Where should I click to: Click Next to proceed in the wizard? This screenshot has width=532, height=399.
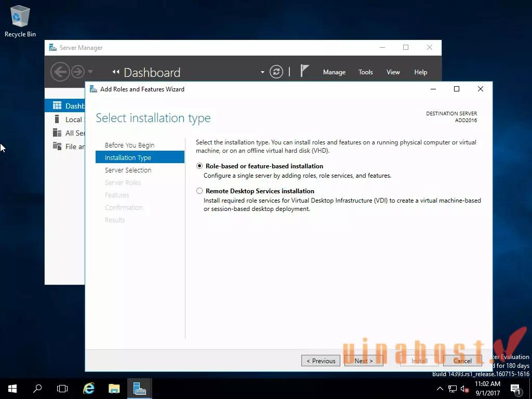[364, 360]
